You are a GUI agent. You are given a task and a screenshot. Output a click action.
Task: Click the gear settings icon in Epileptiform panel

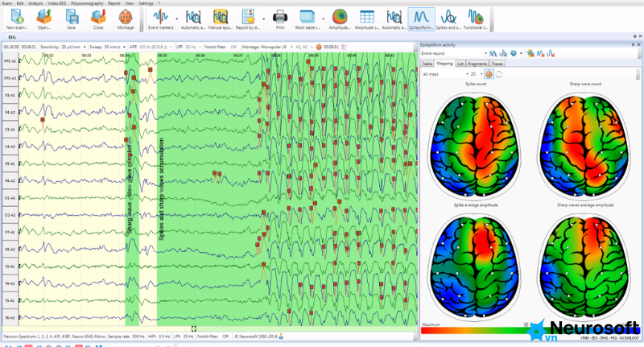pyautogui.click(x=514, y=53)
